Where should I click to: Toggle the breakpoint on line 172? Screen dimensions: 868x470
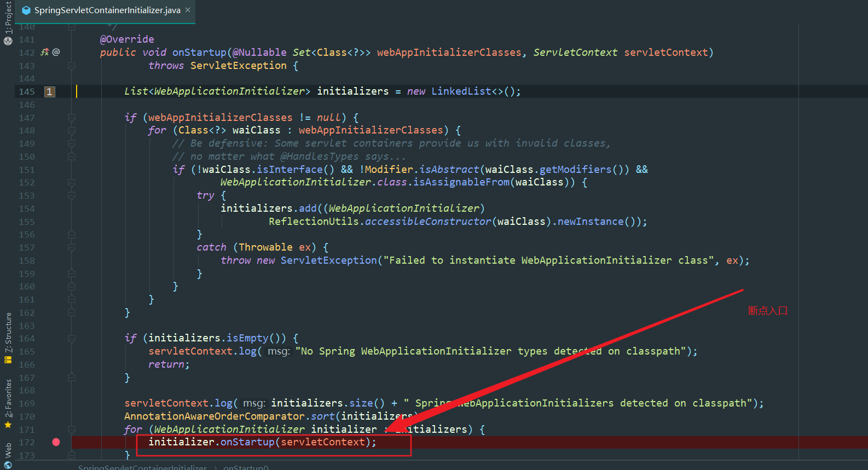(x=56, y=442)
